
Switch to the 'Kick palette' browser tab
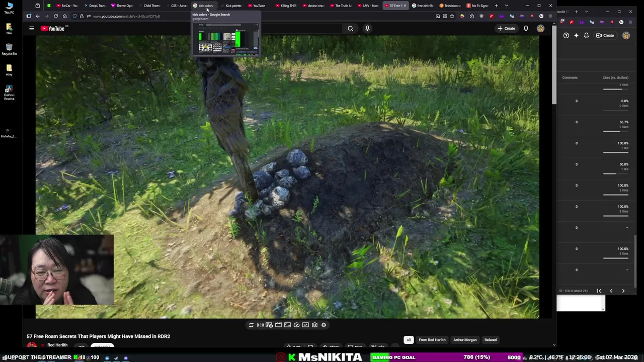click(231, 6)
